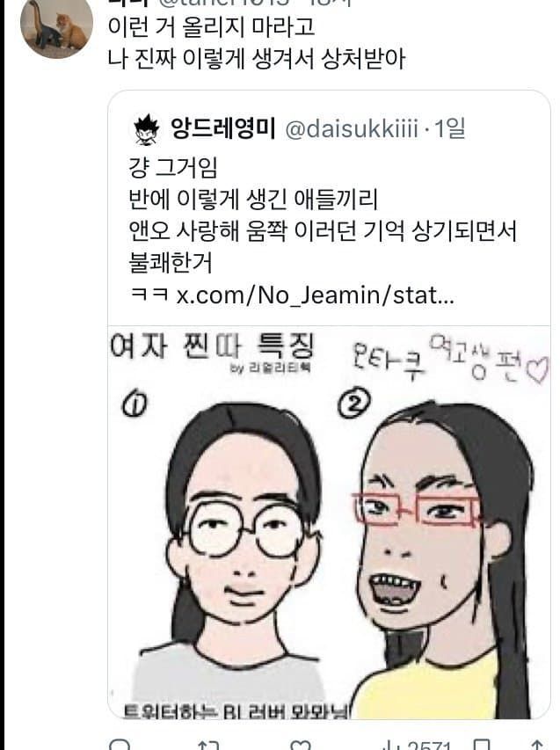Bookmark the tweet with bookmark icon
Screen dimensions: 560x750
point(482,746)
